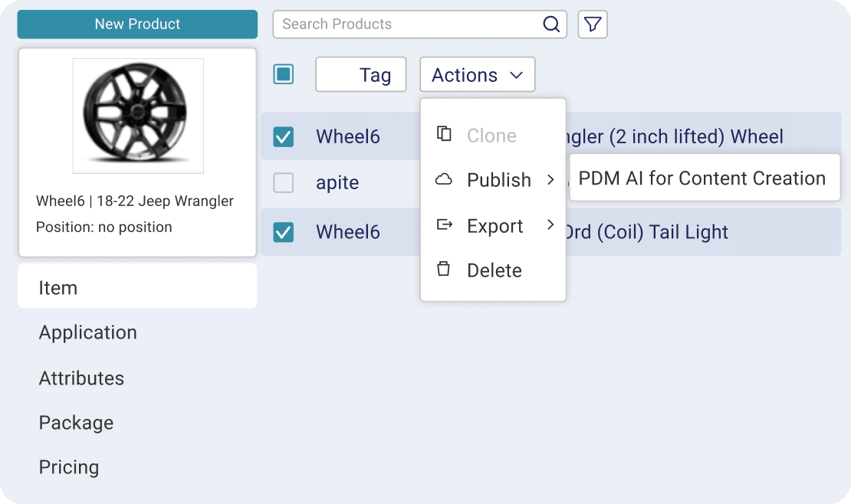Click the Publish cloud icon
The height and width of the screenshot is (504, 851).
(x=444, y=180)
